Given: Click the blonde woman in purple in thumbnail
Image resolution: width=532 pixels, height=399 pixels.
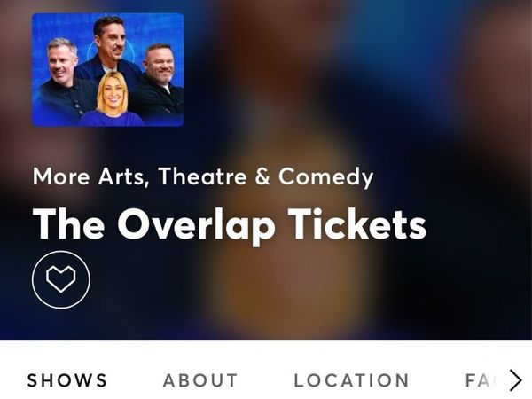Looking at the screenshot, I should [112, 99].
